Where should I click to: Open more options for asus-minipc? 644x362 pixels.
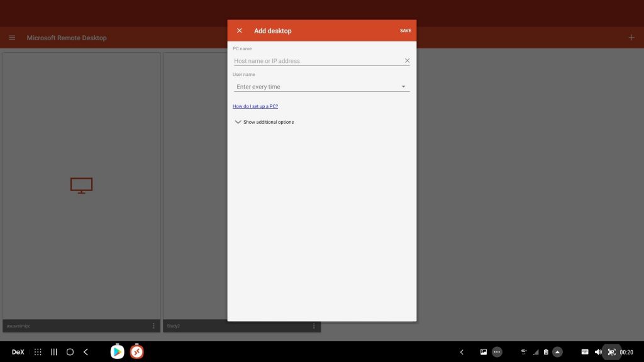pyautogui.click(x=153, y=326)
